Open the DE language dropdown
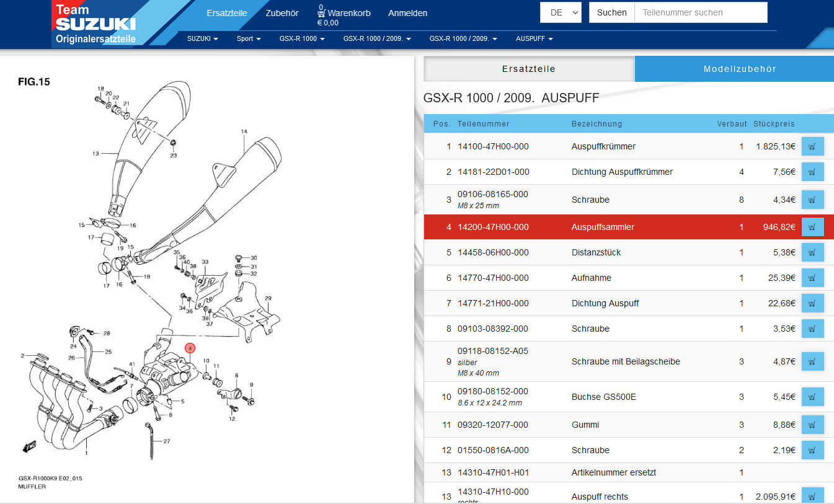 [x=561, y=12]
